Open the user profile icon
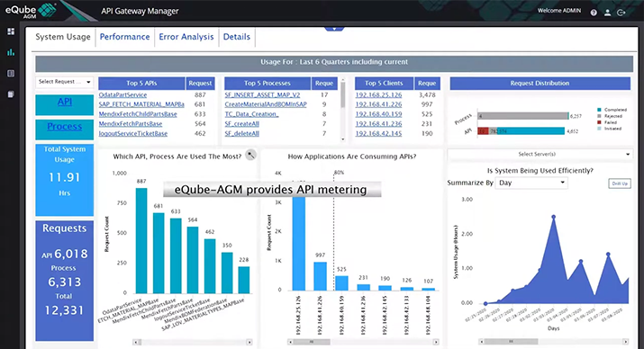Screen dimensions: 644x349 (x=607, y=13)
